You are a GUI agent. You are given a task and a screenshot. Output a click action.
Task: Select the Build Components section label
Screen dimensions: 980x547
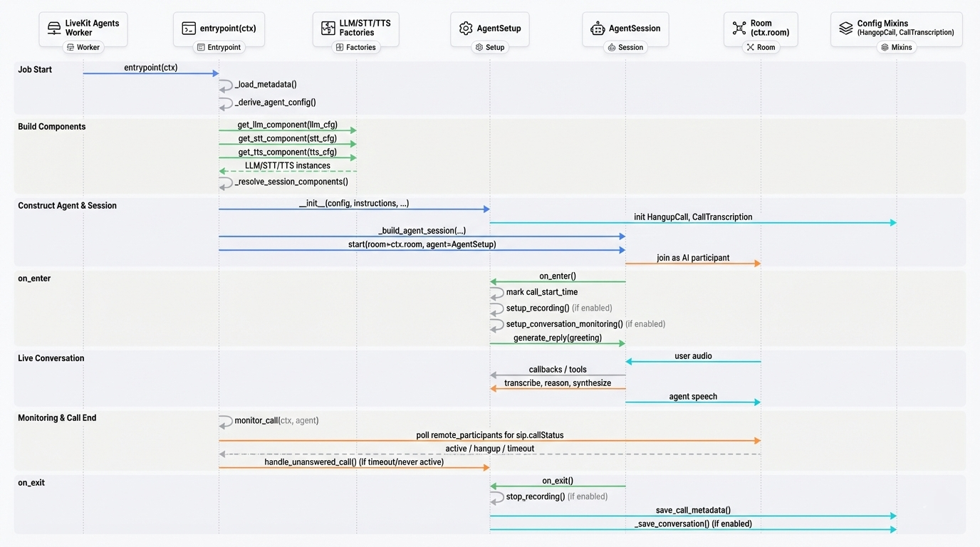point(51,127)
